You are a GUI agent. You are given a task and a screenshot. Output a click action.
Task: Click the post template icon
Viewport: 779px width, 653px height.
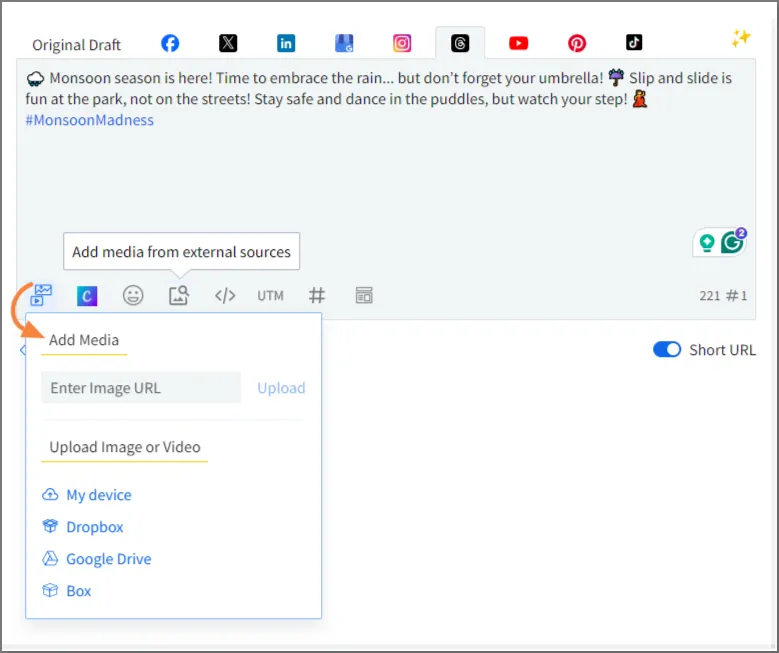tap(364, 295)
